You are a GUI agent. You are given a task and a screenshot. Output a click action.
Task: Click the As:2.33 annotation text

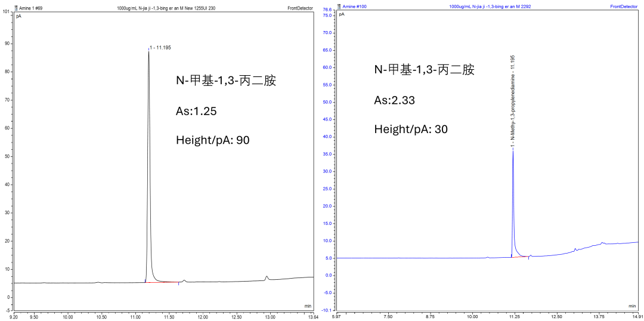tap(395, 100)
